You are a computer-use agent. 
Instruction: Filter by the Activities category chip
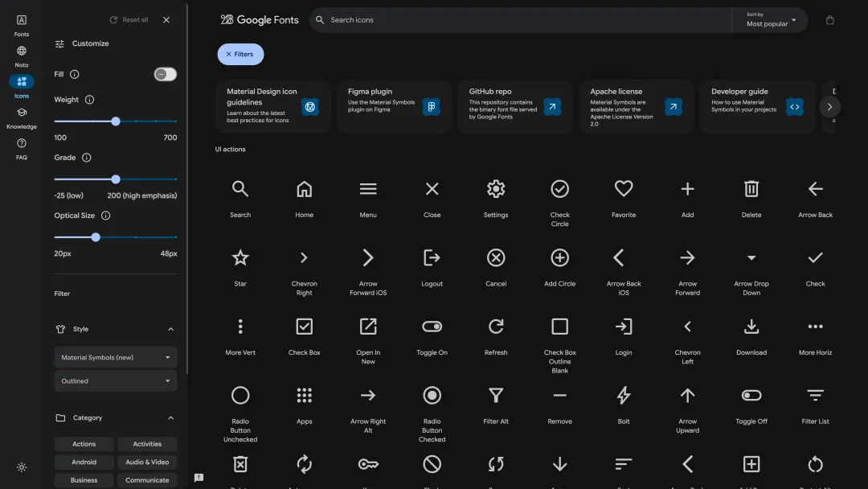click(x=147, y=444)
